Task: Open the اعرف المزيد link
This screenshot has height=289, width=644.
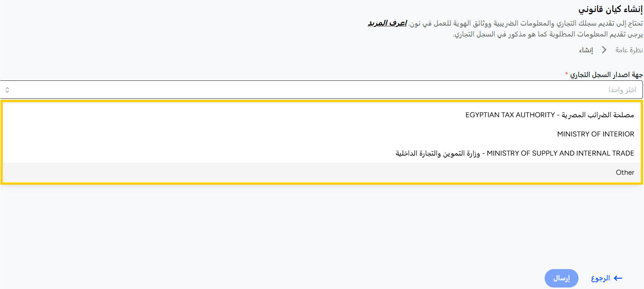Action: 387,23
